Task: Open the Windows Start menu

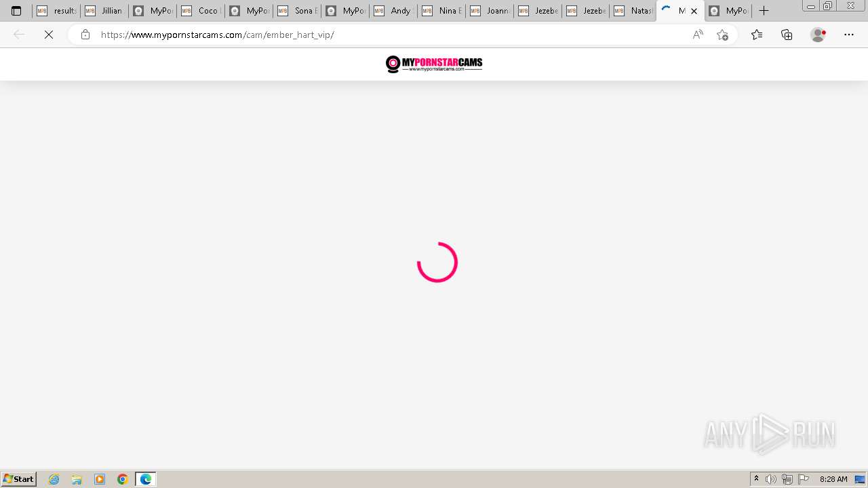Action: coord(19,479)
